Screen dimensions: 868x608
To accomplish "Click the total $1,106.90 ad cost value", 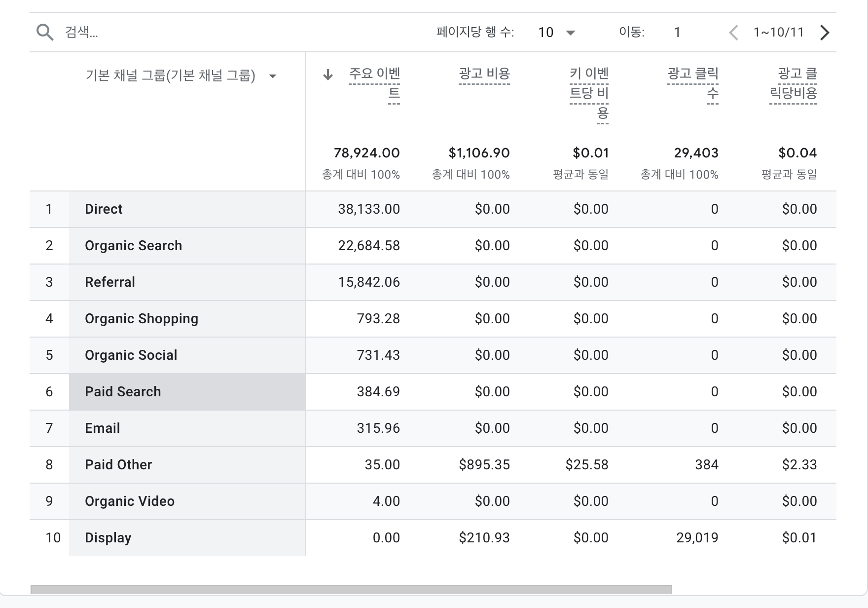I will (479, 153).
